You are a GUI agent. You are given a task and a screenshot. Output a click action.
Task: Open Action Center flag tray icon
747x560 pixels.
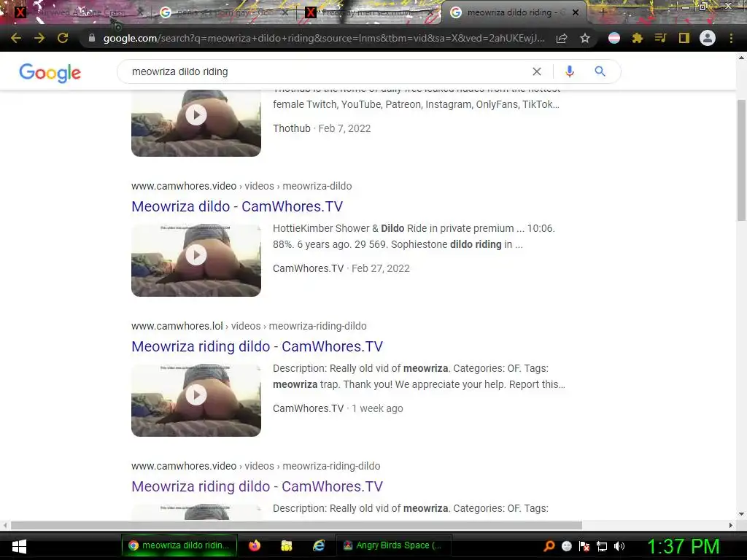coord(584,546)
